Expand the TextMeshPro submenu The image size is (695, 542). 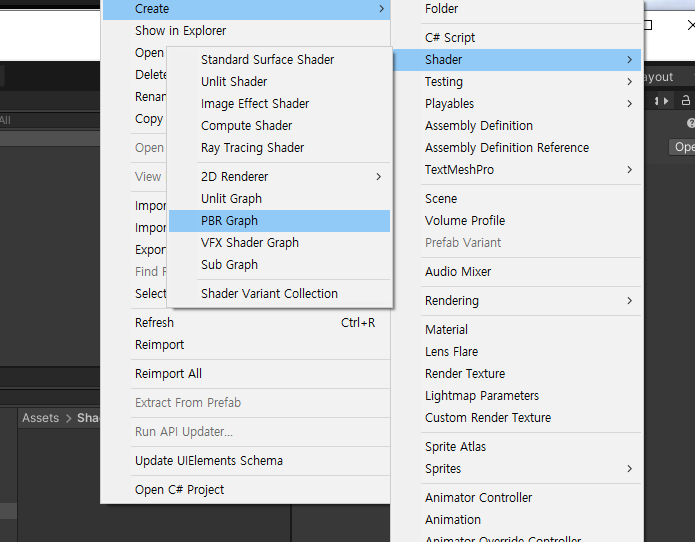click(517, 170)
